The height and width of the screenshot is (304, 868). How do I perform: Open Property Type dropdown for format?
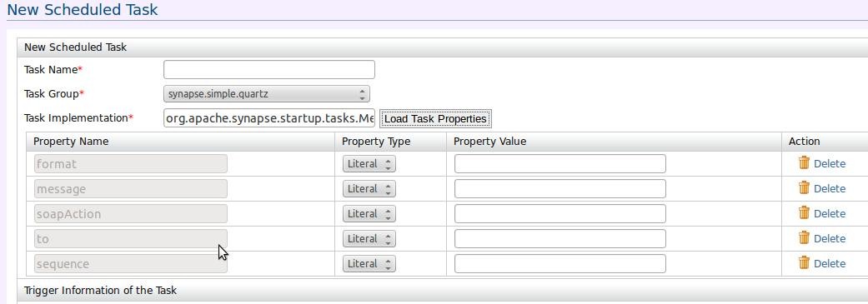click(x=369, y=163)
